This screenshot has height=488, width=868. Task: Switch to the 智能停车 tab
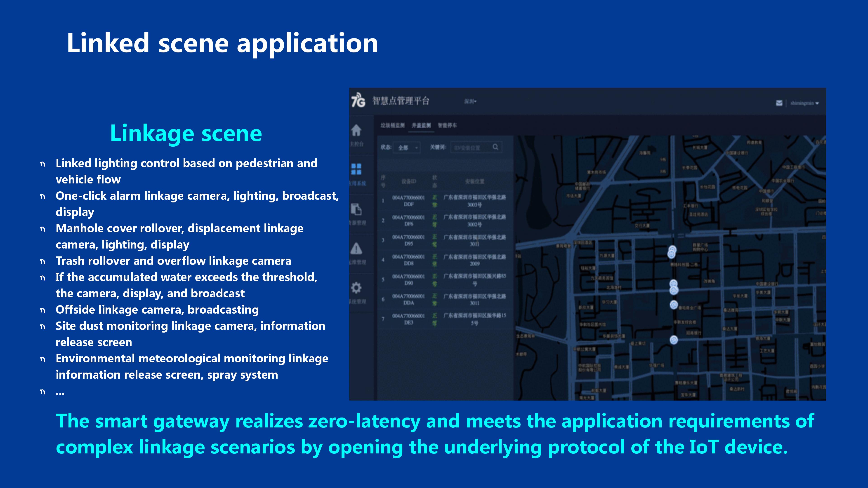[x=447, y=125]
